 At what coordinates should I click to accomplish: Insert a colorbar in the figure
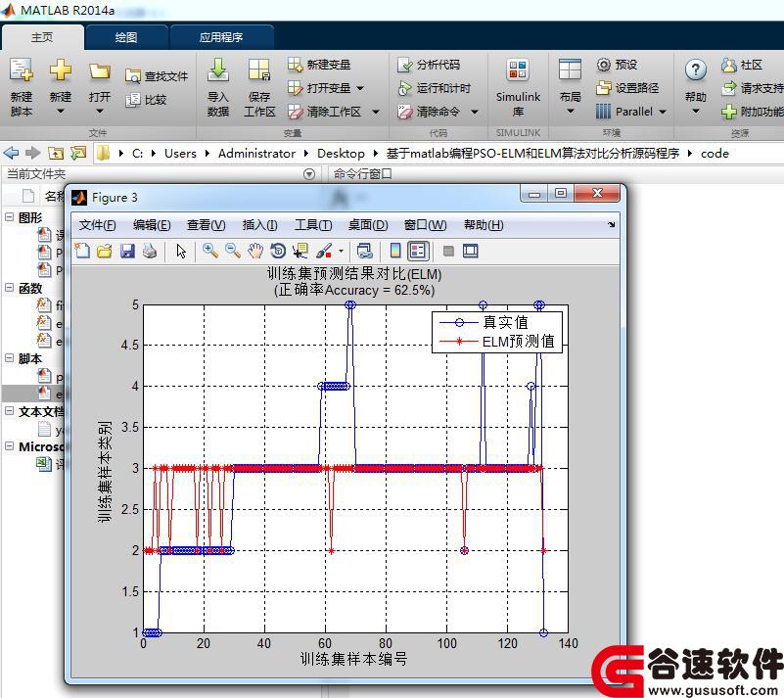click(395, 251)
